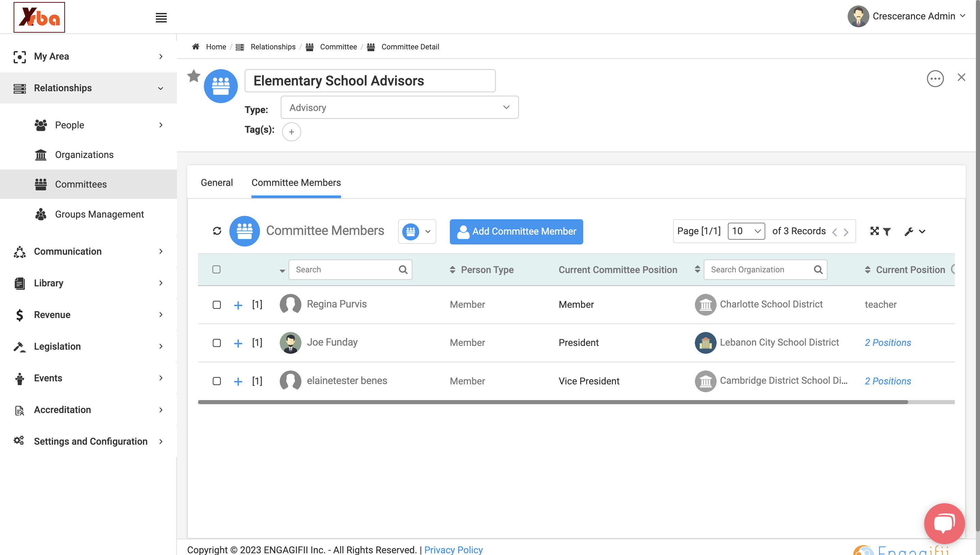Click Lebanon City School District logo icon
This screenshot has height=555, width=980.
pos(705,343)
